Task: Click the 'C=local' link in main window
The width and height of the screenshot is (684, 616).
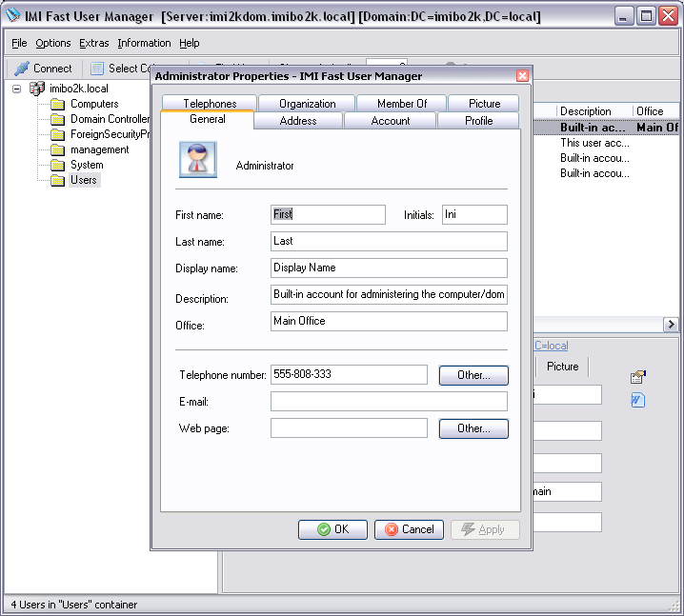Action: (552, 346)
